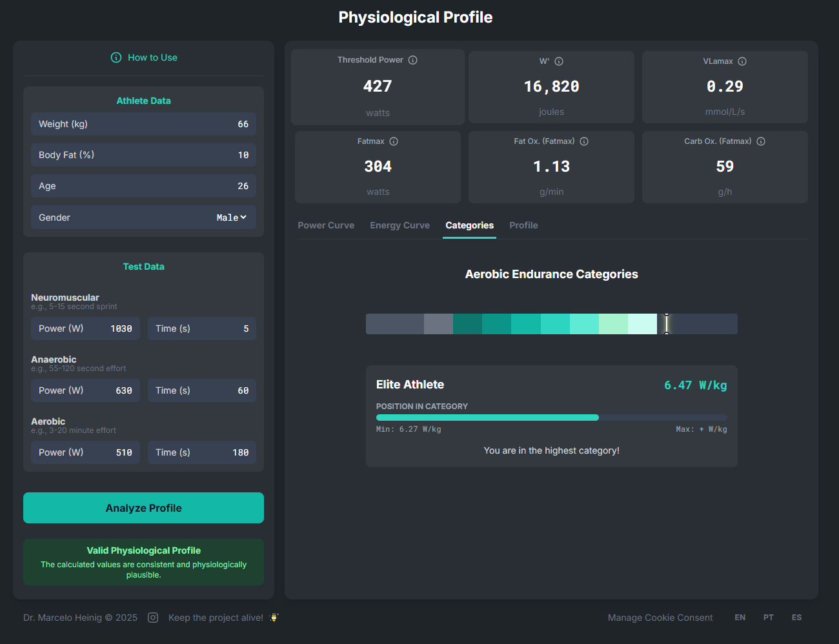
Task: Click the Weight (kg) input field
Action: (143, 124)
